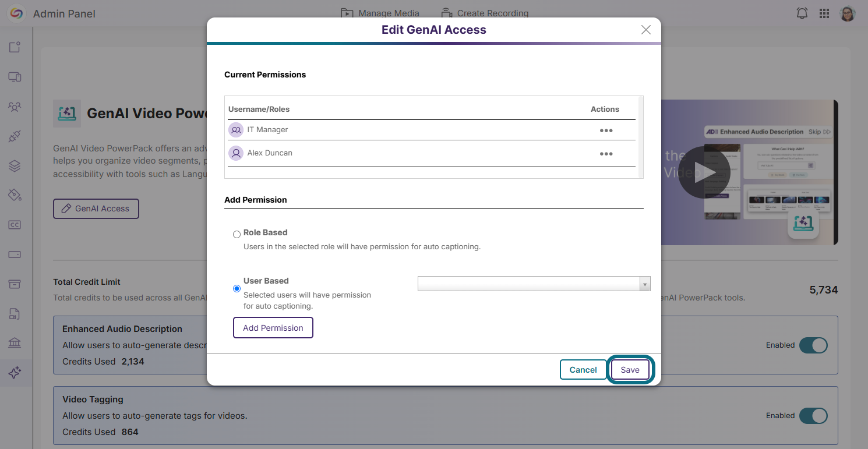Screen dimensions: 868x449
Task: Click the Add Permission section heading
Action: 256,200
